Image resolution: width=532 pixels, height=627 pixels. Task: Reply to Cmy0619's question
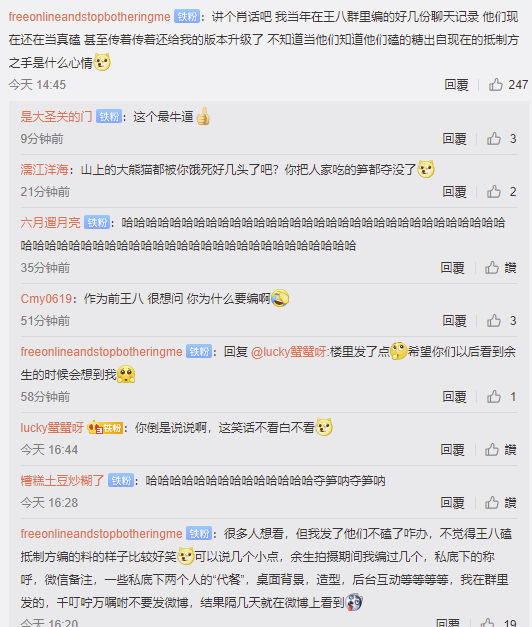pyautogui.click(x=454, y=321)
